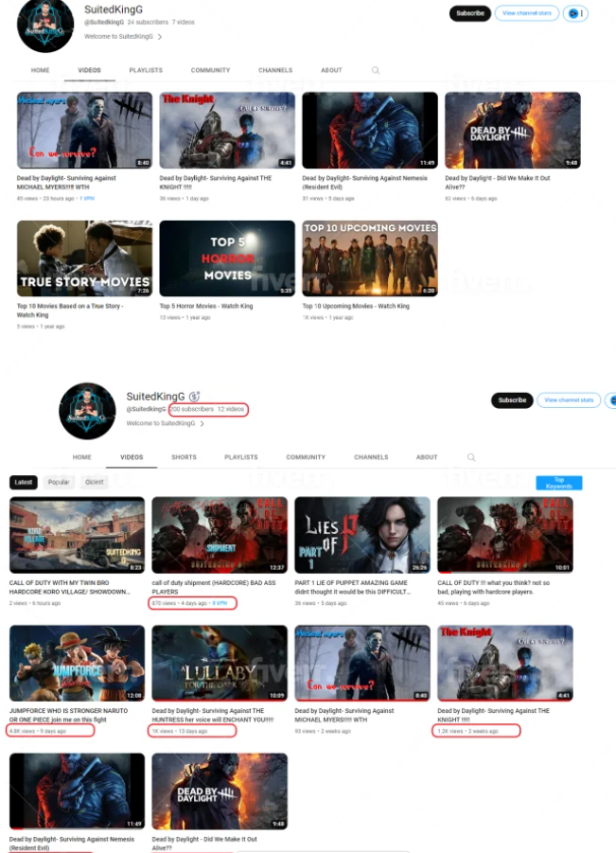
Task: Click the Lies of P Part 1 video title
Action: click(x=352, y=587)
